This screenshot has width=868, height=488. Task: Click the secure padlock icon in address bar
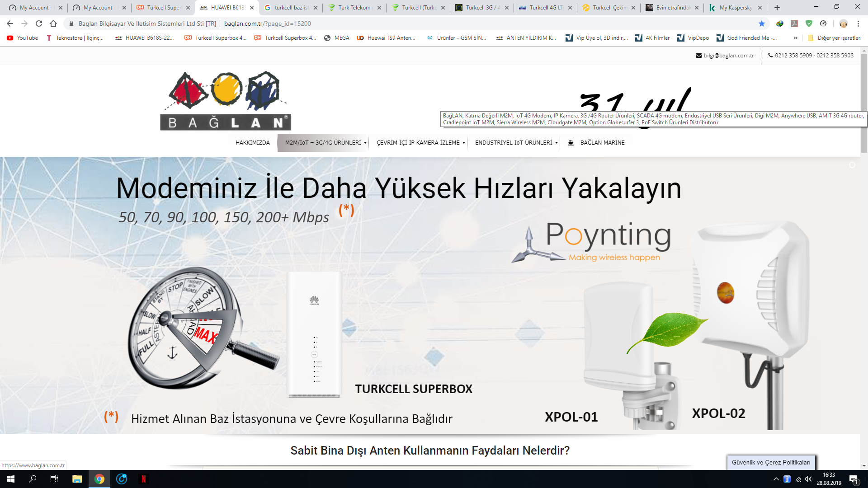tap(71, 23)
